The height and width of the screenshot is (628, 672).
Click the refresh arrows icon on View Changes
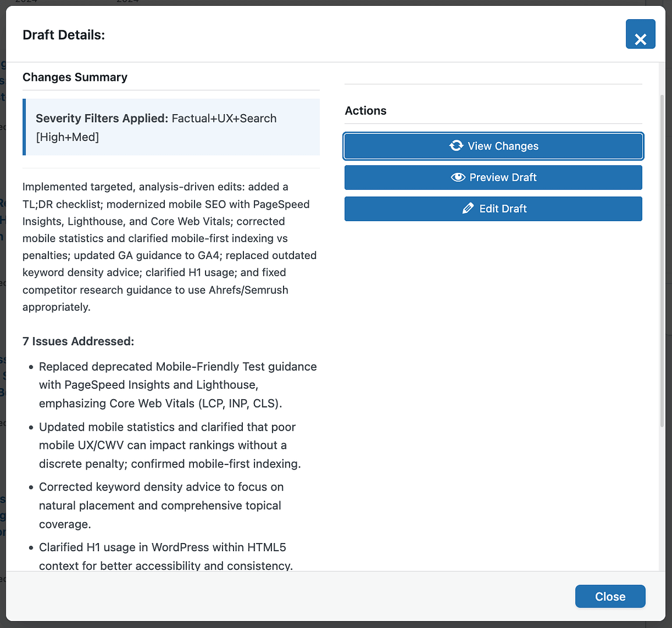click(x=456, y=146)
